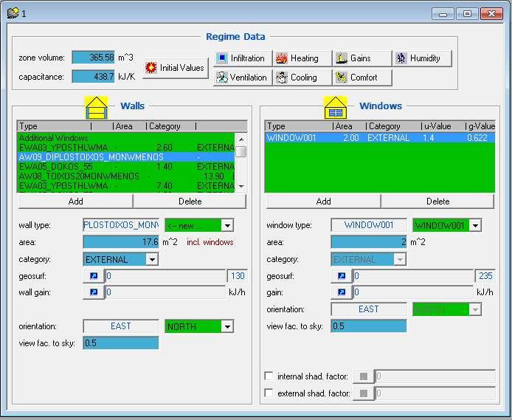Image resolution: width=512 pixels, height=420 pixels.
Task: Click wall area field 17.6
Action: tap(121, 242)
